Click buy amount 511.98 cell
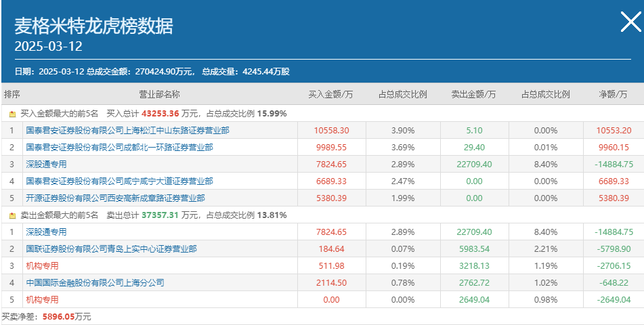Image resolution: width=644 pixels, height=325 pixels. pos(331,266)
